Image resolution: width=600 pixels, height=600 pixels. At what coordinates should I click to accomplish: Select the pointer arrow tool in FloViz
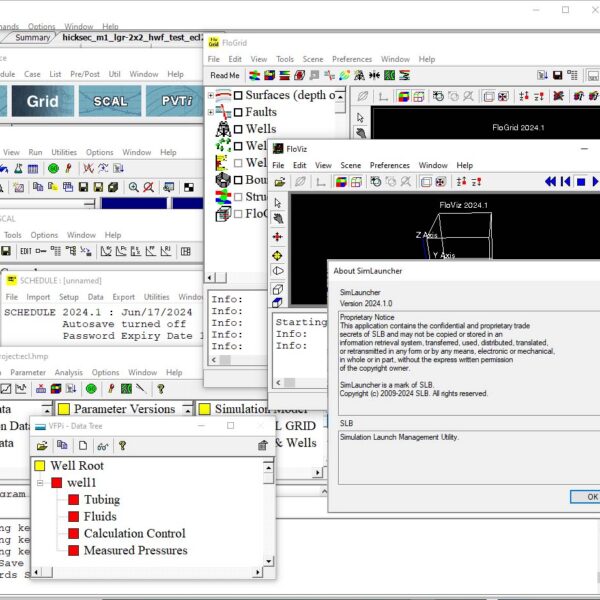pyautogui.click(x=278, y=202)
